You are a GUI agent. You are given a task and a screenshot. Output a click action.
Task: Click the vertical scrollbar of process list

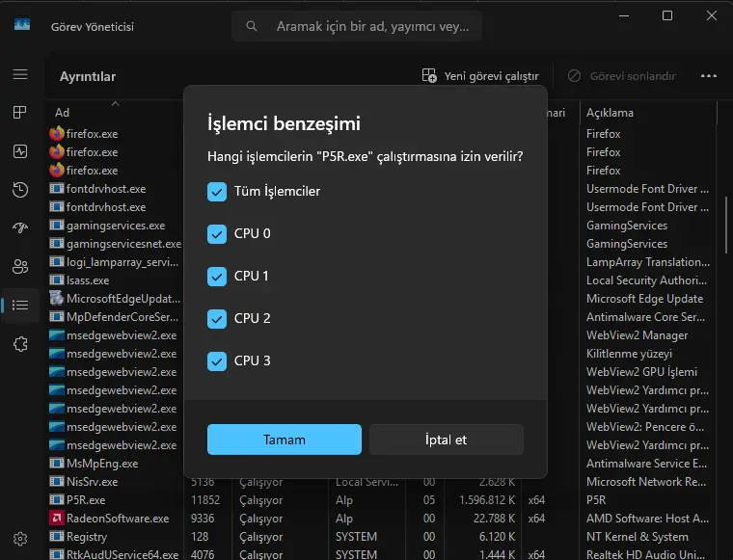[x=726, y=226]
